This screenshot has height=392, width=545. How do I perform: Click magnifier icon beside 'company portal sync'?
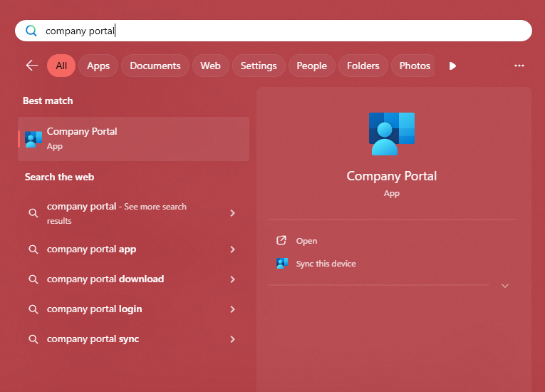[33, 339]
